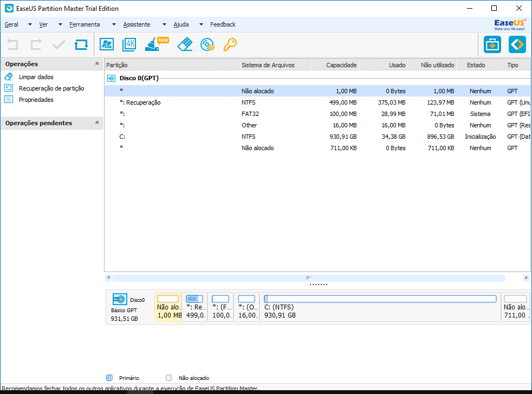The height and width of the screenshot is (394, 532).
Task: Click the license key activation icon
Action: point(230,44)
